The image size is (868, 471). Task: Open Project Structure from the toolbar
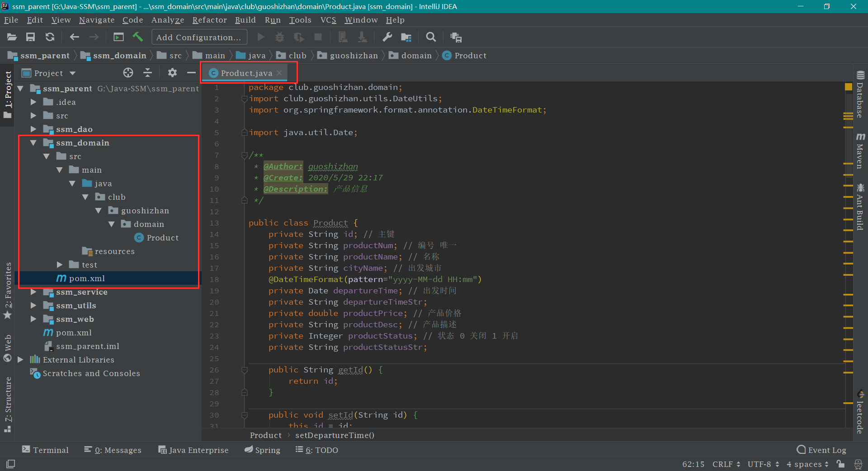pyautogui.click(x=406, y=37)
